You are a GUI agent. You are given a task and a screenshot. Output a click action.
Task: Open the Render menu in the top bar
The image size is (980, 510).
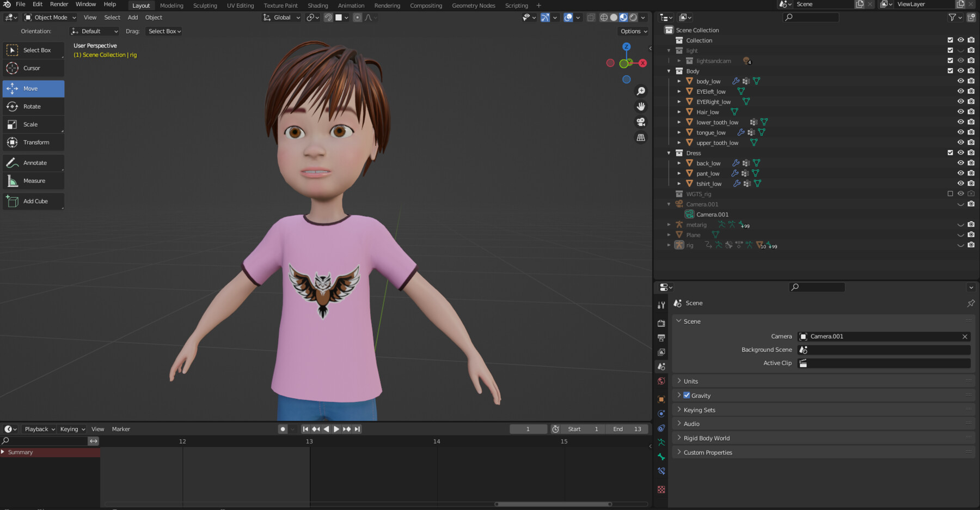[x=59, y=4]
